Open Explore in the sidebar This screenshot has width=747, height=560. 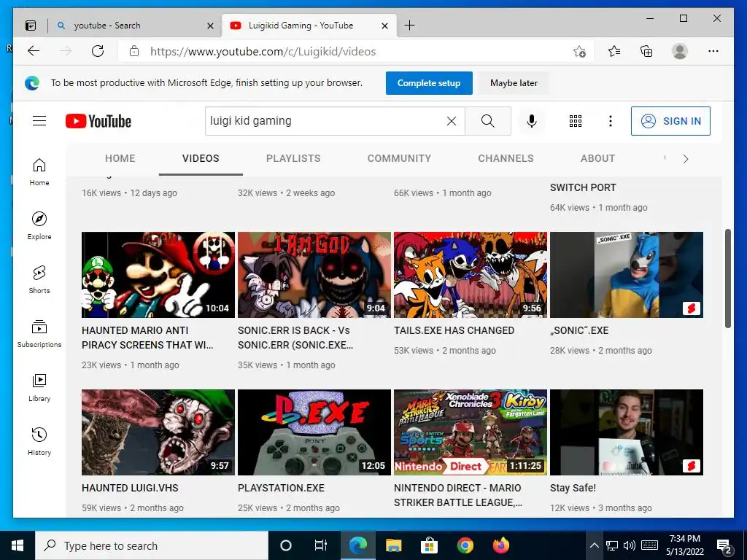coord(39,226)
